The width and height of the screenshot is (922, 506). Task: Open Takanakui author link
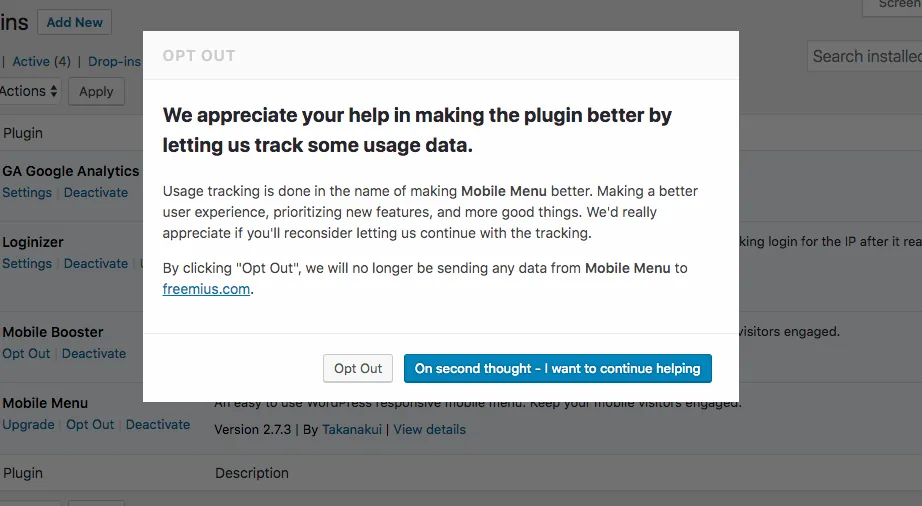352,430
